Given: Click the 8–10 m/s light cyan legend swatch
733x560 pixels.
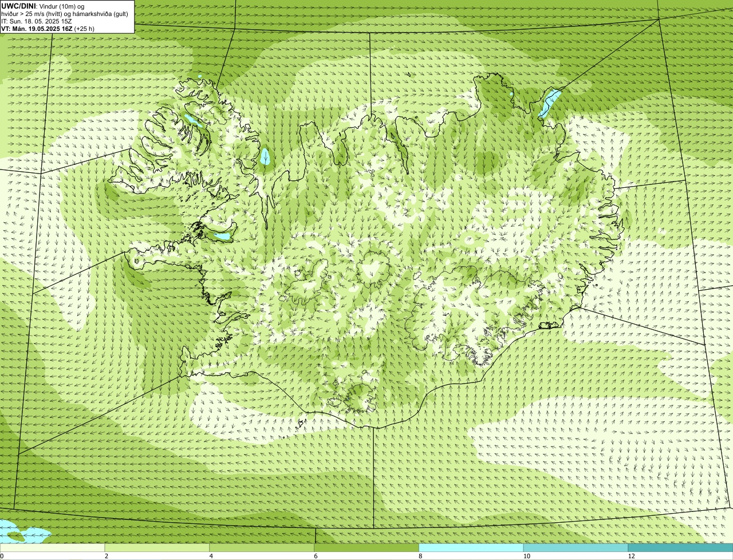Looking at the screenshot, I should (x=471, y=548).
